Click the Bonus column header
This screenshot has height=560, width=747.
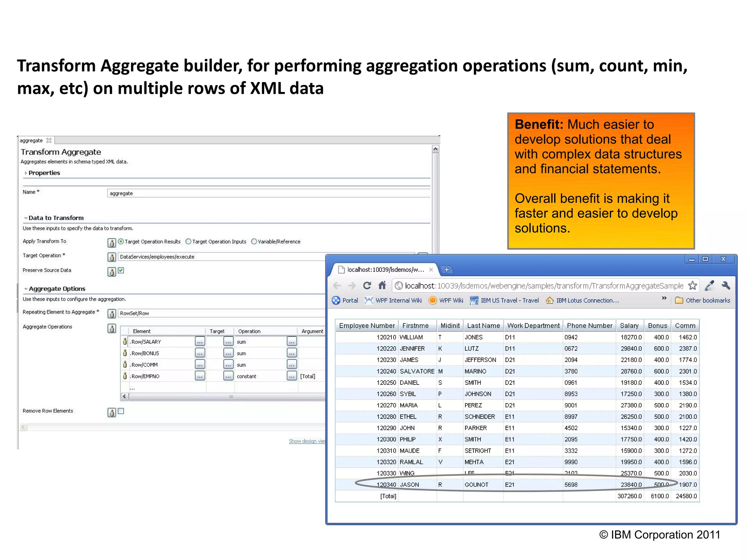657,325
